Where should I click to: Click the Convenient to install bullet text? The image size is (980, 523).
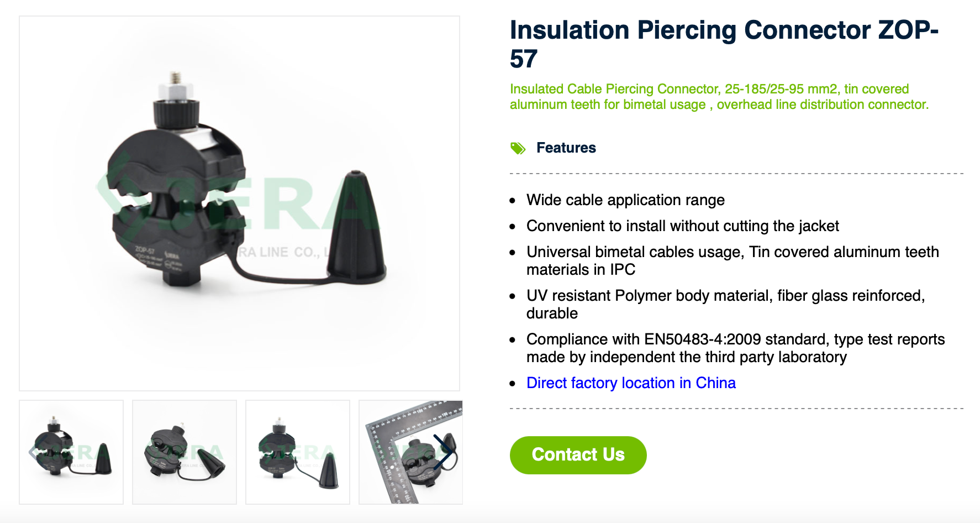pos(682,226)
